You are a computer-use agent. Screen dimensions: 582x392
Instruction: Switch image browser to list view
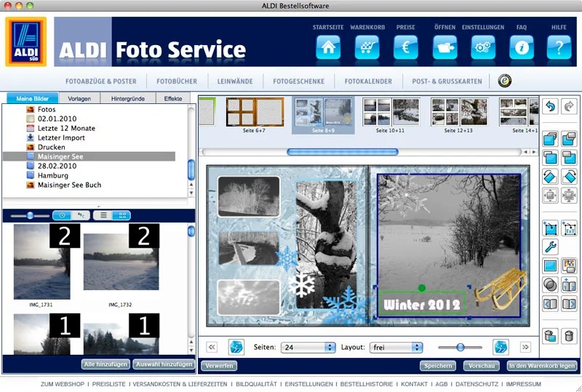(x=103, y=215)
